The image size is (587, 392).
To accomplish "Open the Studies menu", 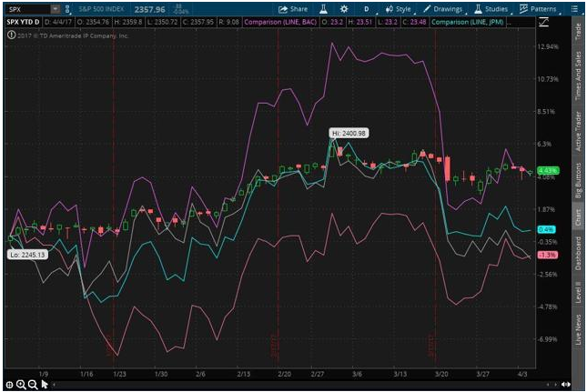I will point(491,8).
